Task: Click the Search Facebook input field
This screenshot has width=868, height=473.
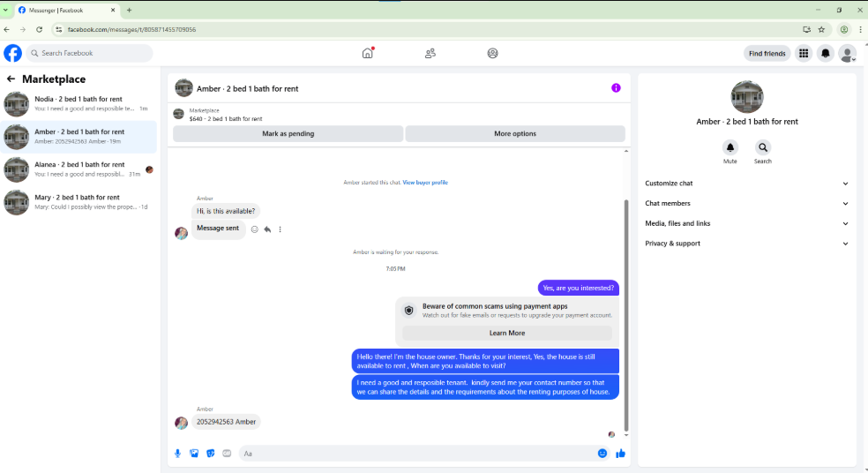Action: pos(89,53)
